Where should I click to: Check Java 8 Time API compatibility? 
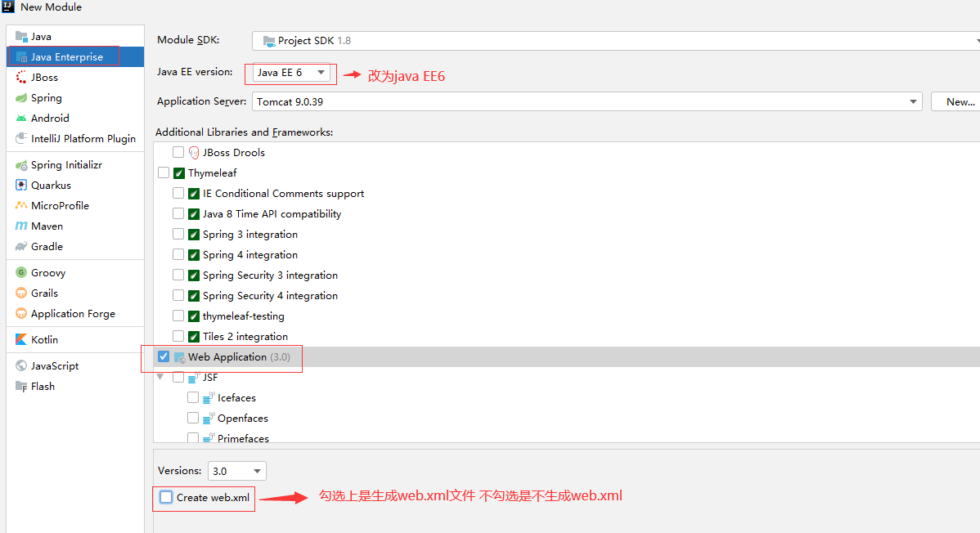point(178,213)
